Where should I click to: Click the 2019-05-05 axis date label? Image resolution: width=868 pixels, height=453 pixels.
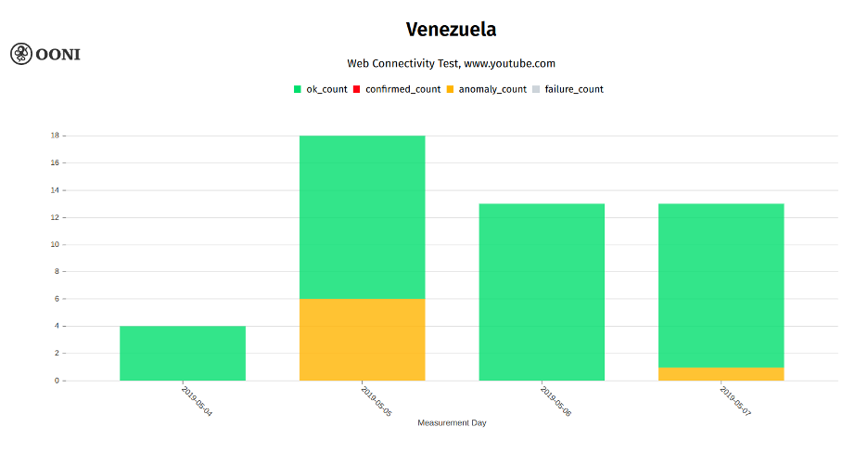point(377,401)
